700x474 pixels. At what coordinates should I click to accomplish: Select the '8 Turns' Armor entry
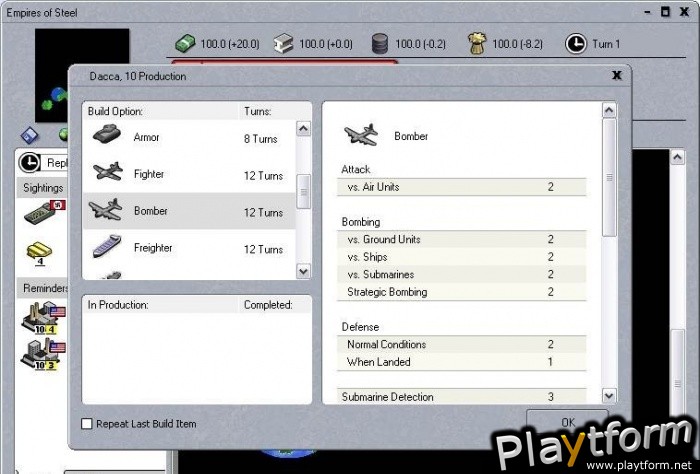pos(260,139)
